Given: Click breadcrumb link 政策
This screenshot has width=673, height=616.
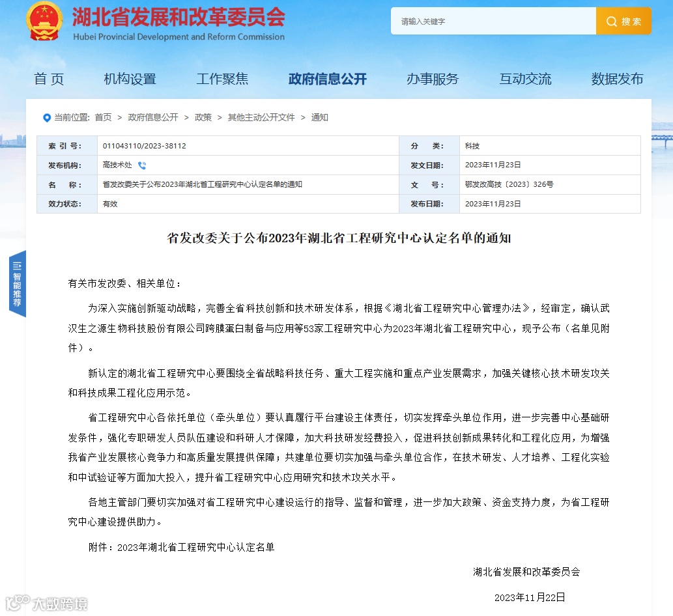Looking at the screenshot, I should (203, 118).
